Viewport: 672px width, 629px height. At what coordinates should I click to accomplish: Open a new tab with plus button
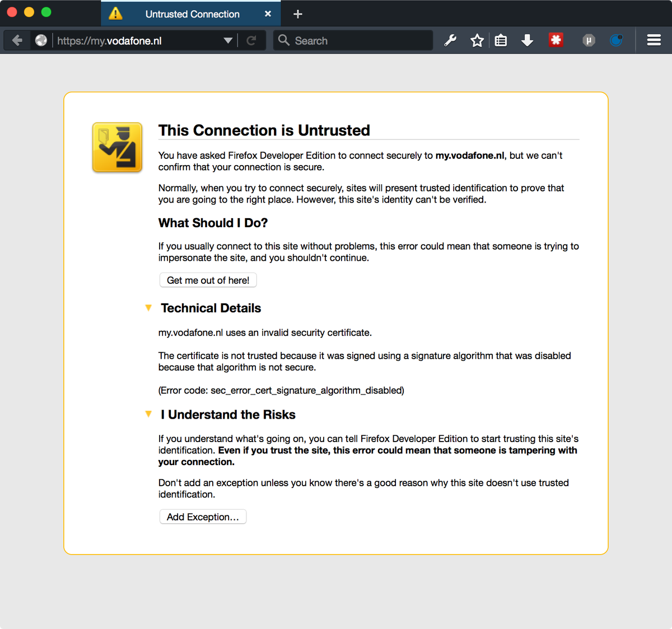tap(298, 14)
